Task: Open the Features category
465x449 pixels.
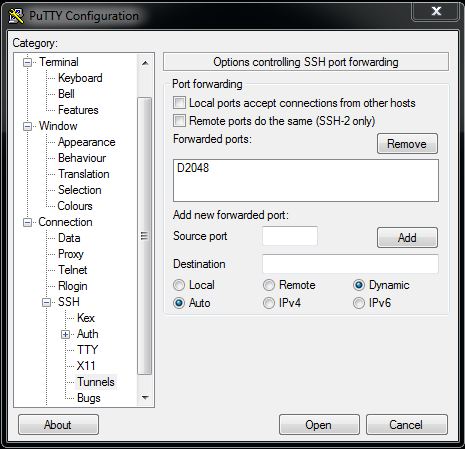Action: (78, 110)
